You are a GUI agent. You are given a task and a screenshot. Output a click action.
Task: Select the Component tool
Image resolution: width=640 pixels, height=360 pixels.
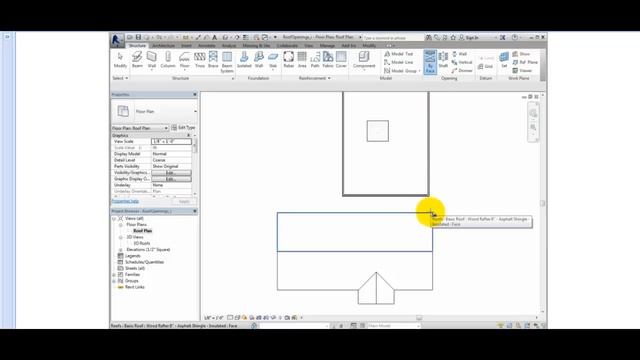(x=364, y=60)
